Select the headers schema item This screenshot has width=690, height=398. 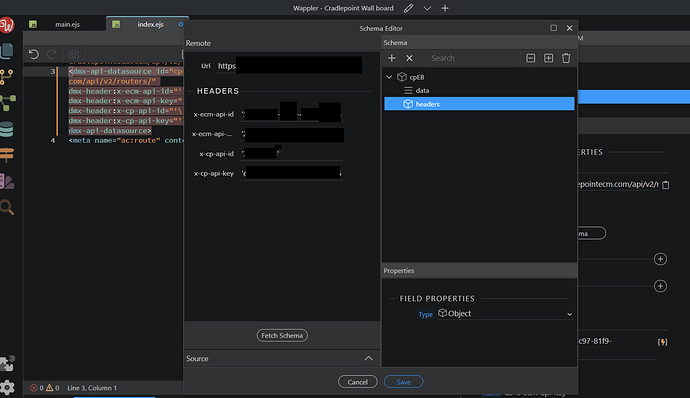[x=479, y=104]
